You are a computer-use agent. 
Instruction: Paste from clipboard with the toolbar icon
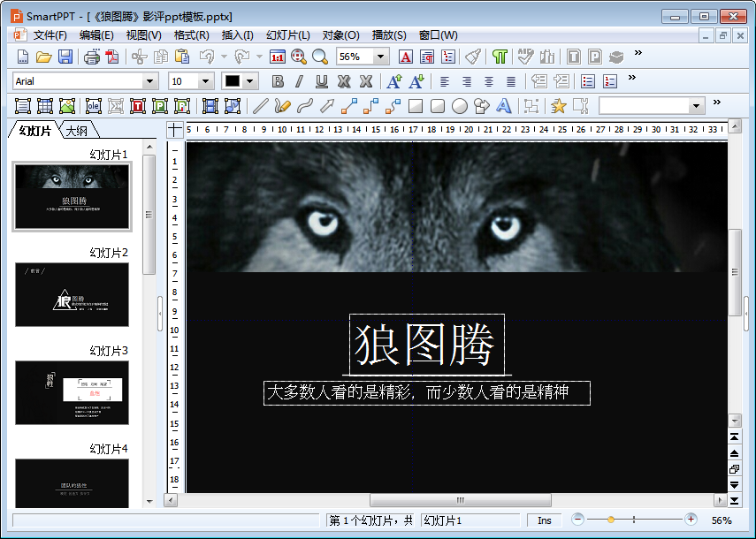pos(182,57)
